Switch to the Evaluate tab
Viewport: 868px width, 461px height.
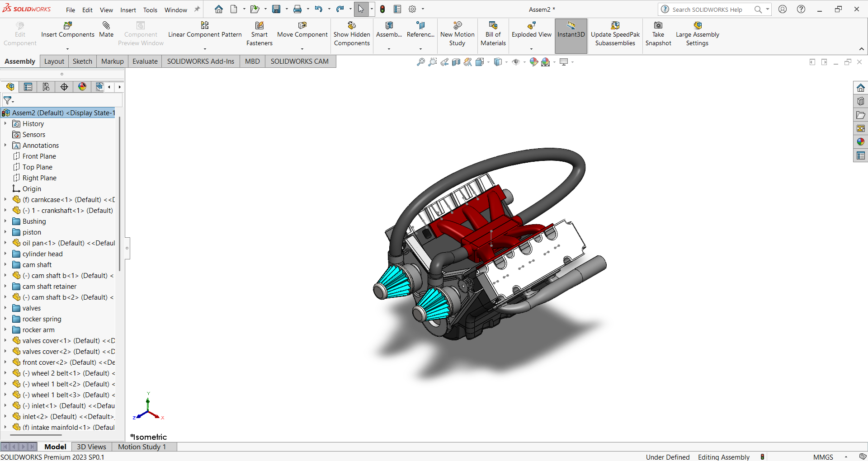click(x=145, y=61)
